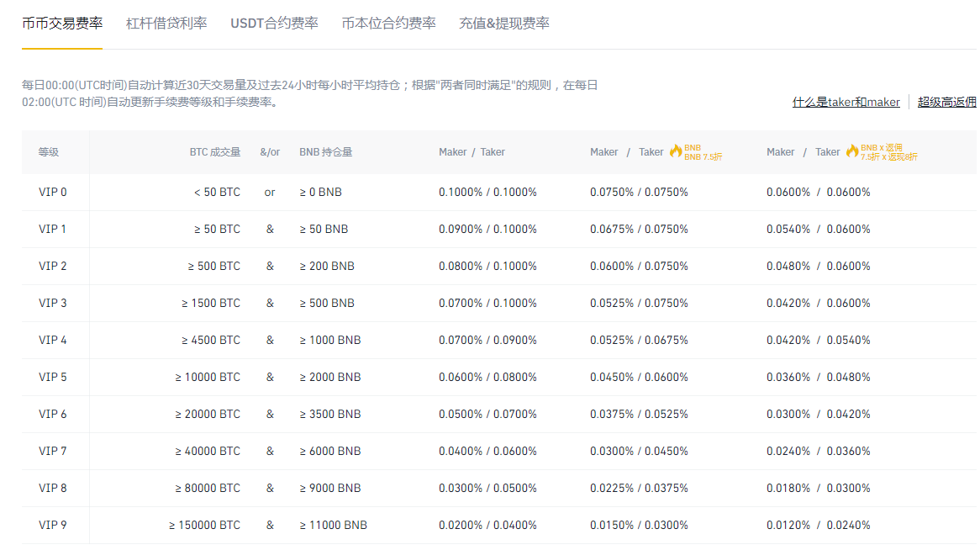Image resolution: width=980 pixels, height=550 pixels.
Task: Click the BNB x 返佣 flame icon
Action: pos(852,151)
